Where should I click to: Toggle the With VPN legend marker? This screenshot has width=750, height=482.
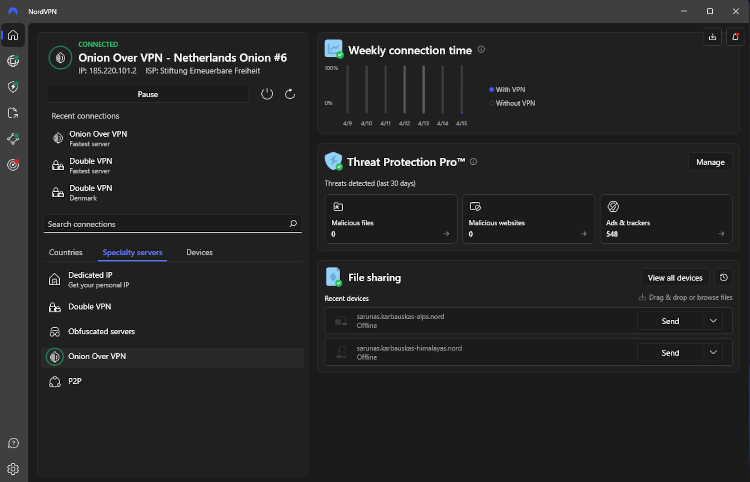coord(491,89)
